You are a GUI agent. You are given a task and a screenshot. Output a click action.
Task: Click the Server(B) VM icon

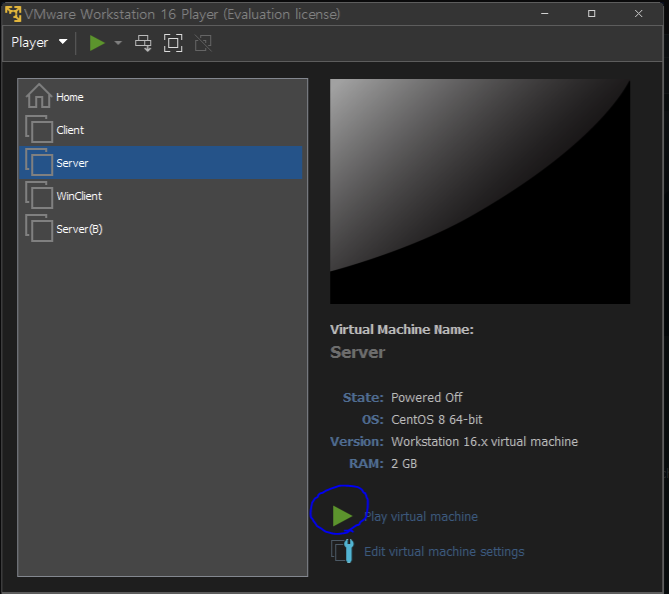(39, 228)
